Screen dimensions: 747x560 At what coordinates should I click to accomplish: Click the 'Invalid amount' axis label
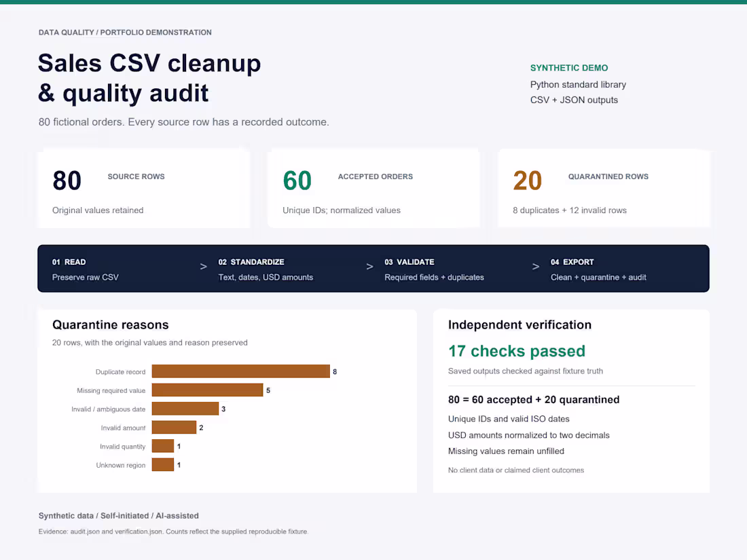[123, 428]
